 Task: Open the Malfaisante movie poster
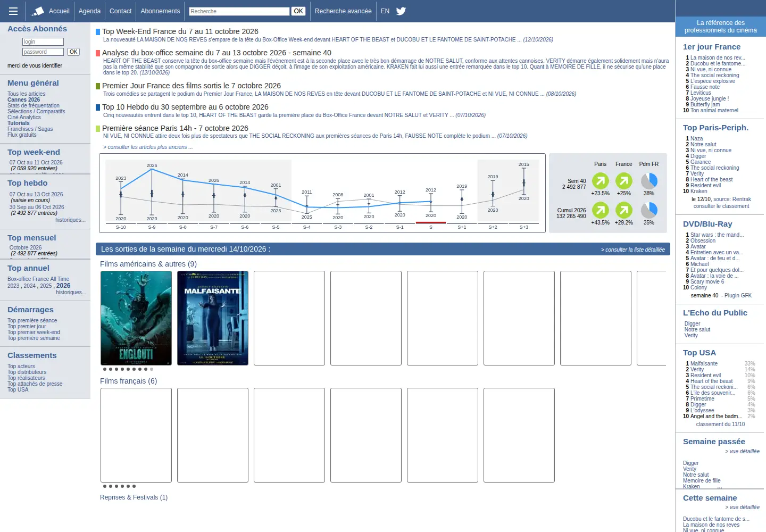coord(213,318)
